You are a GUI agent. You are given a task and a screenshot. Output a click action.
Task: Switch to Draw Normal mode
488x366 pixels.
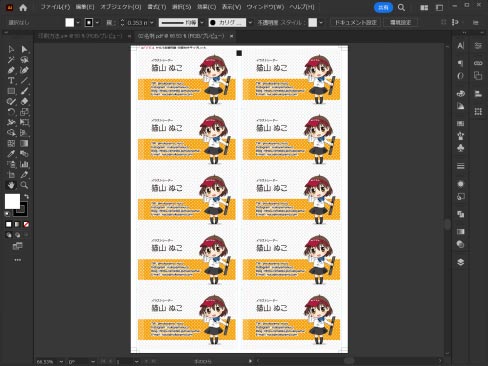(x=9, y=235)
